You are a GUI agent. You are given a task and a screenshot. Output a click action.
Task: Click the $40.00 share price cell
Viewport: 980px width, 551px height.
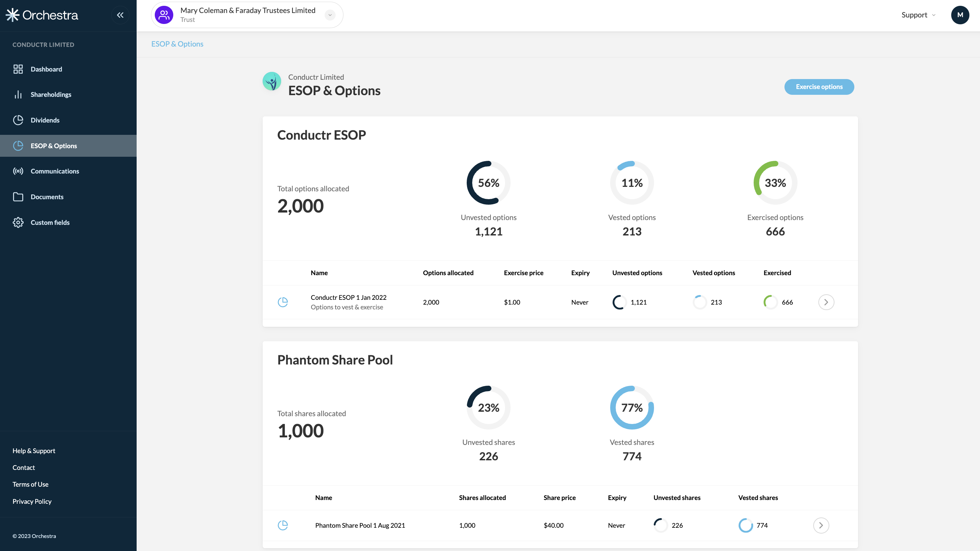[x=554, y=526]
